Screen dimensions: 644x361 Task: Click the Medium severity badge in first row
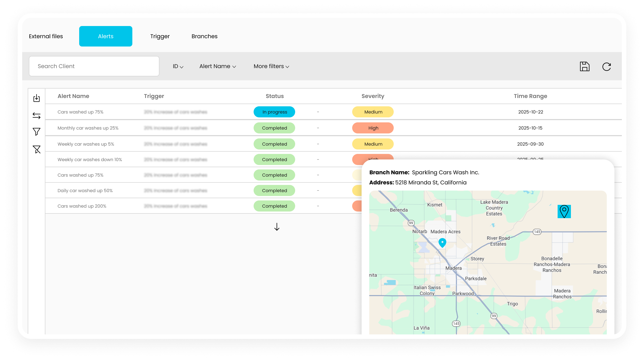[x=373, y=112]
